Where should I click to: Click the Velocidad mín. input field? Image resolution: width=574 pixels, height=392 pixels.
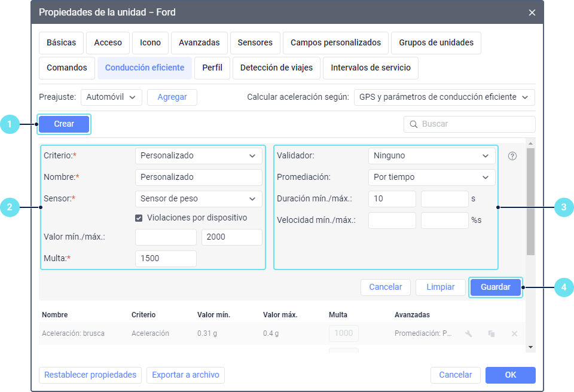(x=392, y=220)
